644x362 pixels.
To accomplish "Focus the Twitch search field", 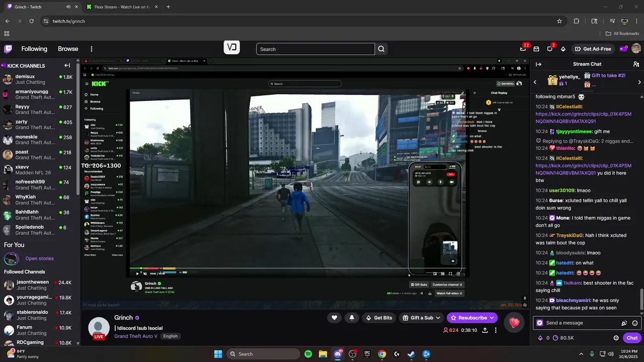I will [315, 49].
